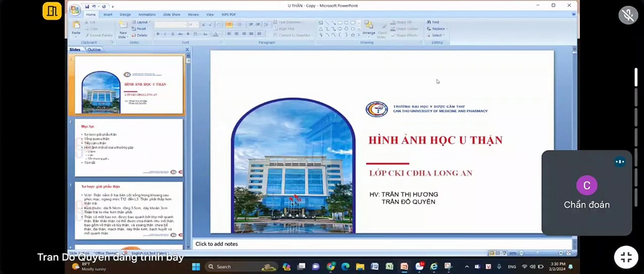Select the Right Arrow shape in Drawing gallery
This screenshot has width=644, height=274.
[x=340, y=29]
